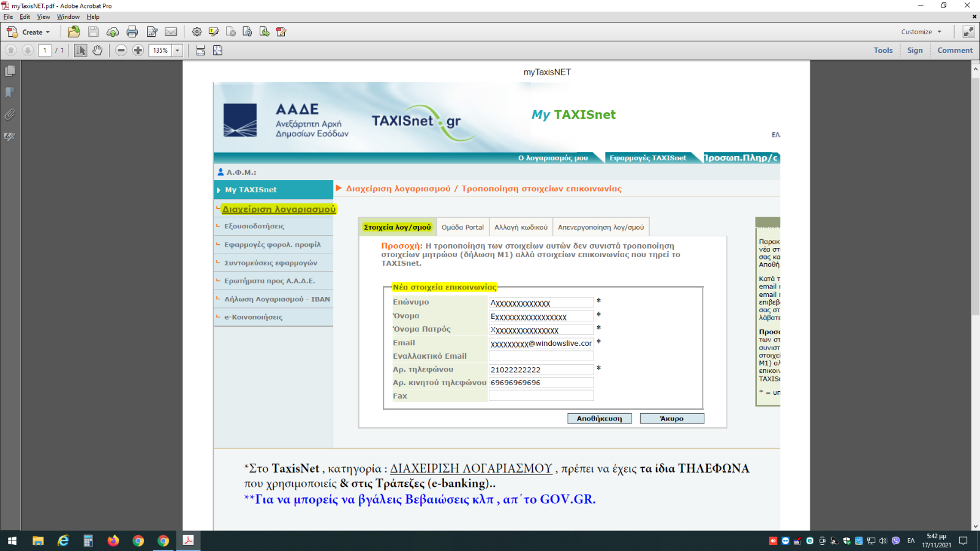Send file via envelope email icon
The height and width of the screenshot is (551, 980).
[171, 32]
